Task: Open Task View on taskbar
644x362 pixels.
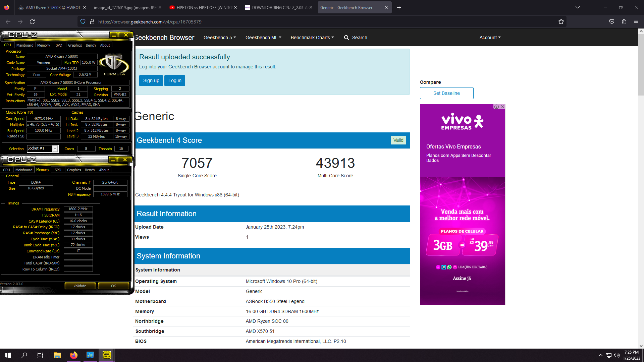Action: (x=40, y=355)
